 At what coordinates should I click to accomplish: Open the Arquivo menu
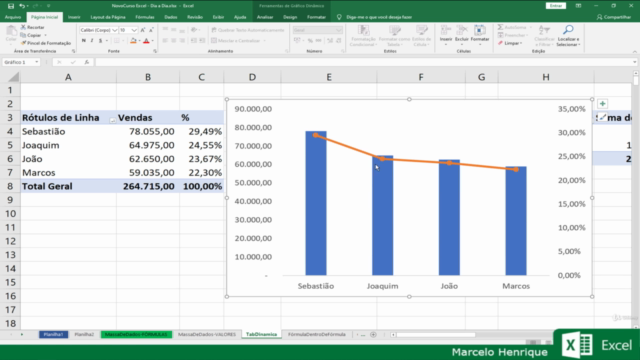[x=13, y=17]
